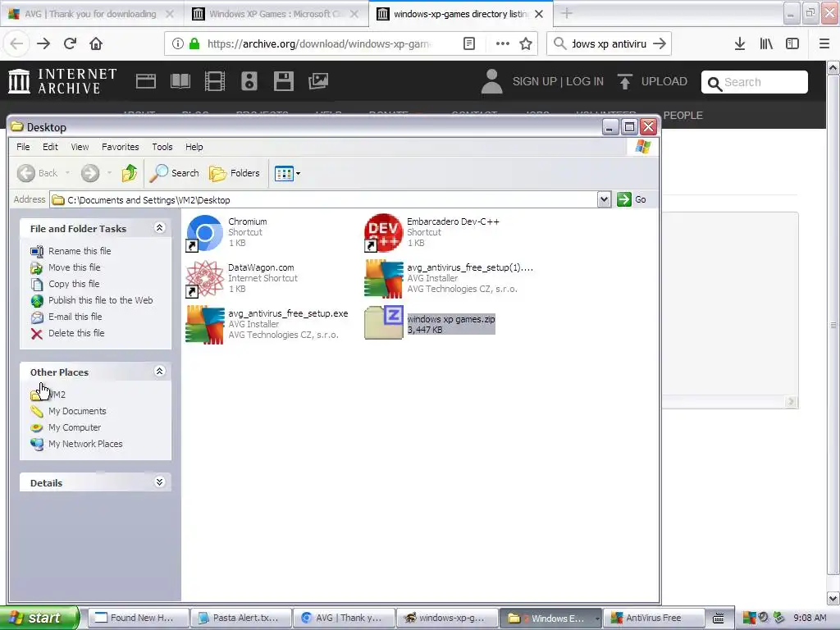Toggle the Folders pane button
Image resolution: width=840 pixels, height=630 pixels.
[x=234, y=173]
